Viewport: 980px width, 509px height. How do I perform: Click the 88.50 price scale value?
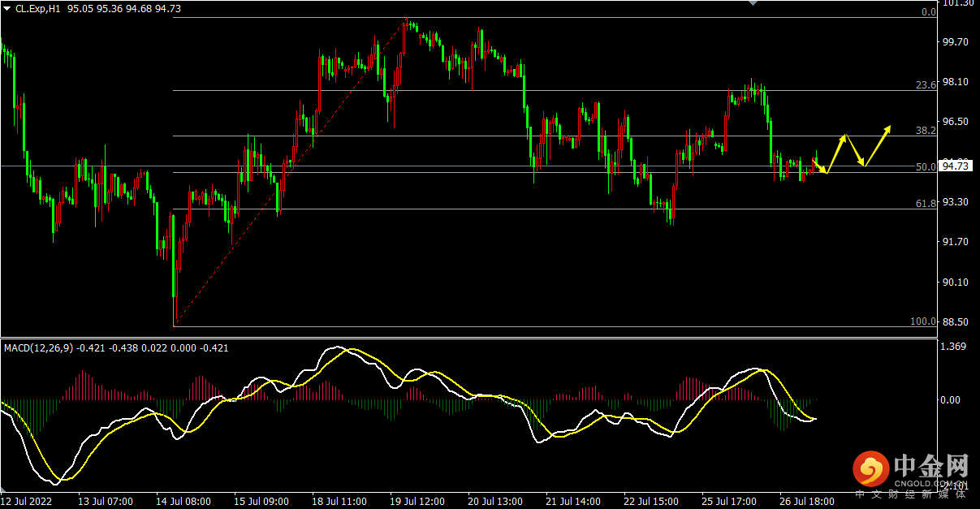[x=955, y=322]
